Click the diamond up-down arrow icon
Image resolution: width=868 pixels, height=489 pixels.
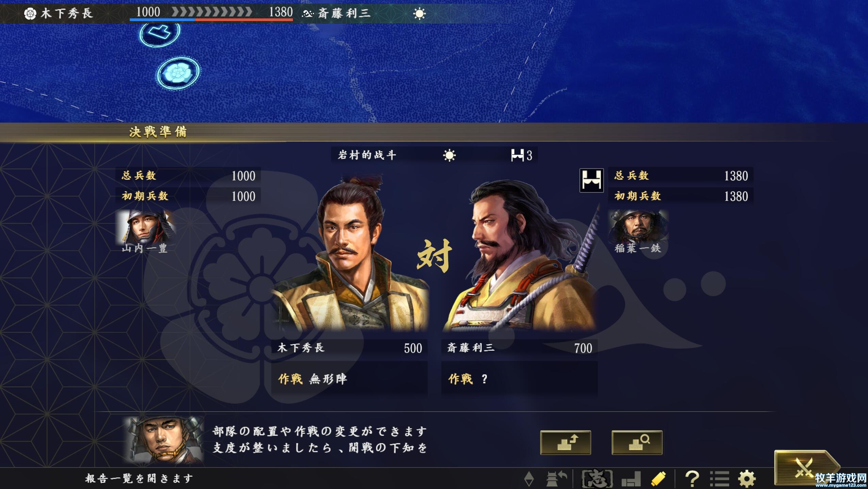tap(529, 479)
